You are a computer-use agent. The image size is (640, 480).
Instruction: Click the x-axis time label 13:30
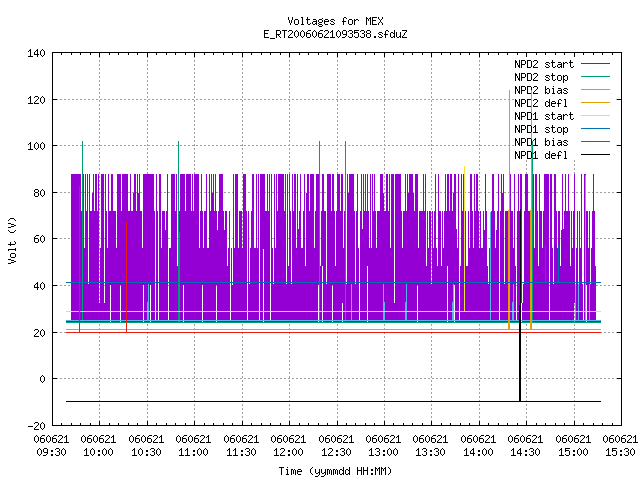click(431, 453)
